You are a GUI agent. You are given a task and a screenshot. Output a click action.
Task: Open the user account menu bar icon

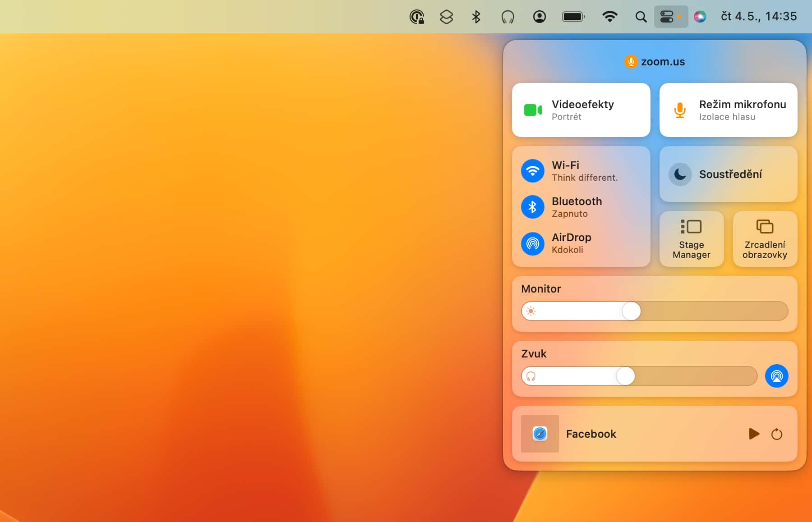(539, 17)
